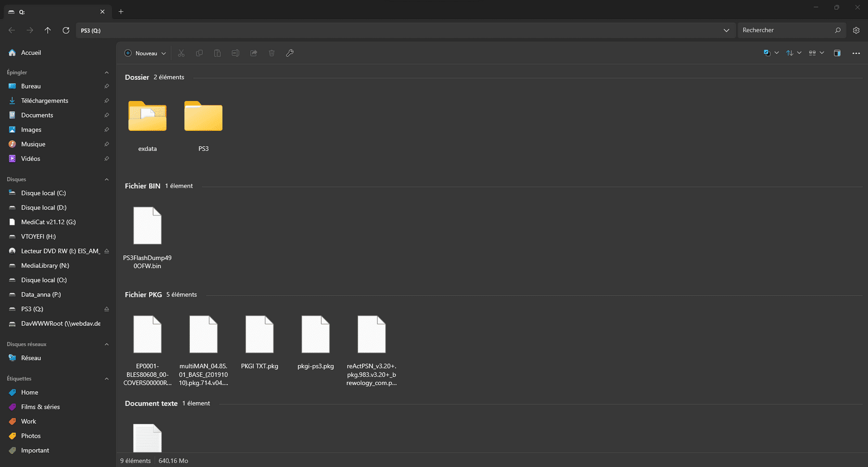
Task: Unpin Bureau using its pin icon
Action: point(106,86)
